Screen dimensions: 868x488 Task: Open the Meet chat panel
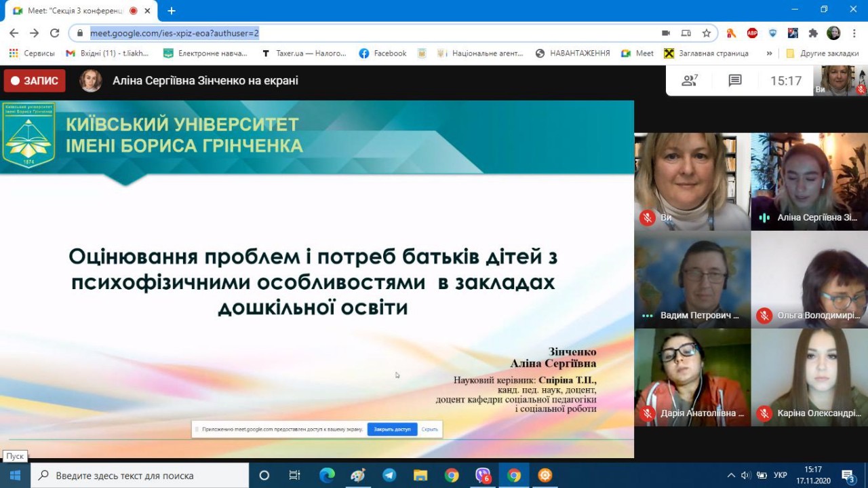(x=735, y=81)
